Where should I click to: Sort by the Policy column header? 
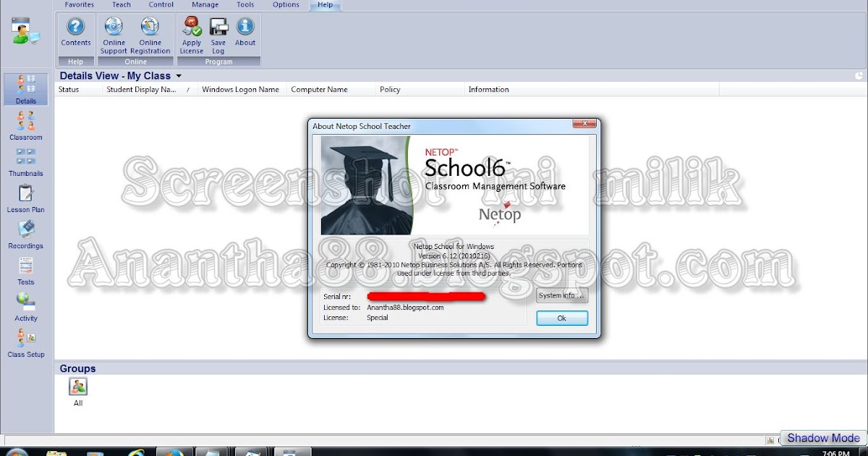[x=420, y=90]
